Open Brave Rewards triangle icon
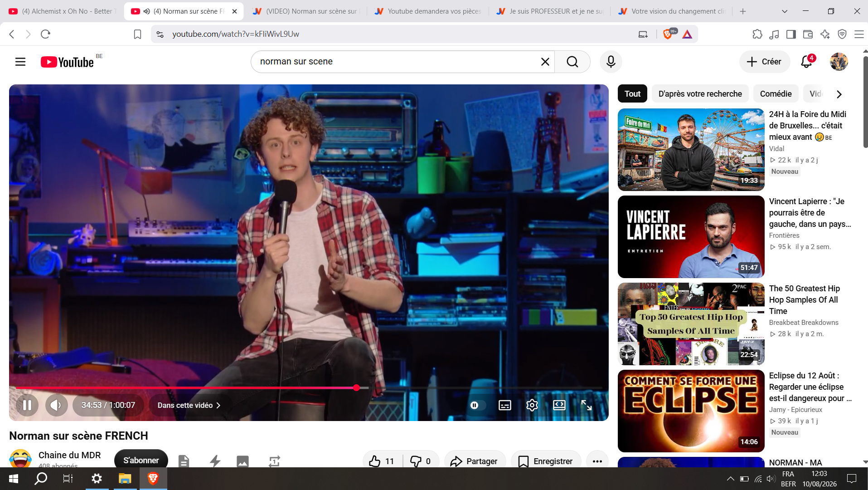 coord(687,34)
